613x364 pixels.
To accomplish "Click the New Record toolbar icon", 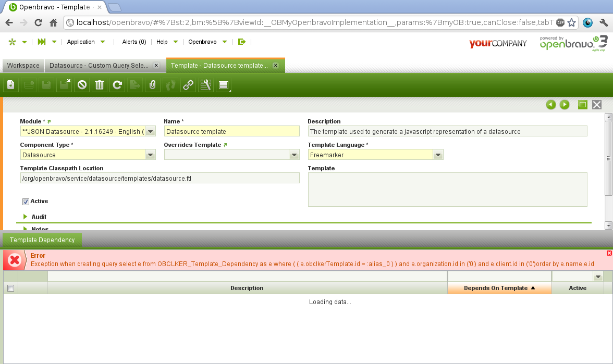I will 11,85.
